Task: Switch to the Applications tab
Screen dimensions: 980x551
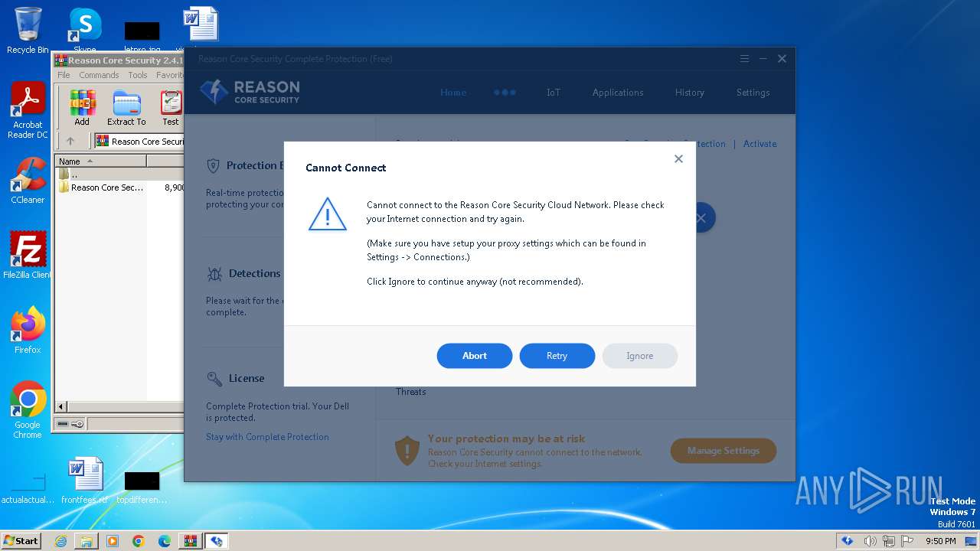Action: click(x=618, y=93)
